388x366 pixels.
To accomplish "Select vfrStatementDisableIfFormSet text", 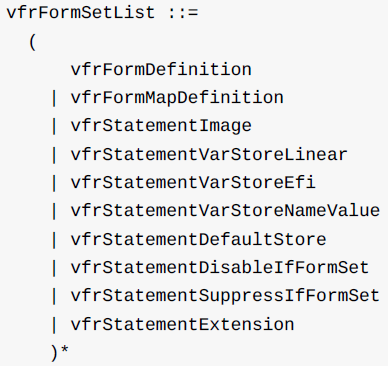I will point(220,268).
